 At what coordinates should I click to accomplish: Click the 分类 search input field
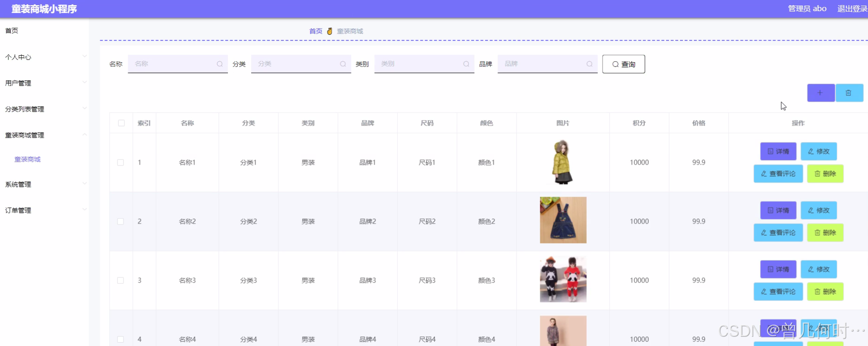(x=301, y=64)
